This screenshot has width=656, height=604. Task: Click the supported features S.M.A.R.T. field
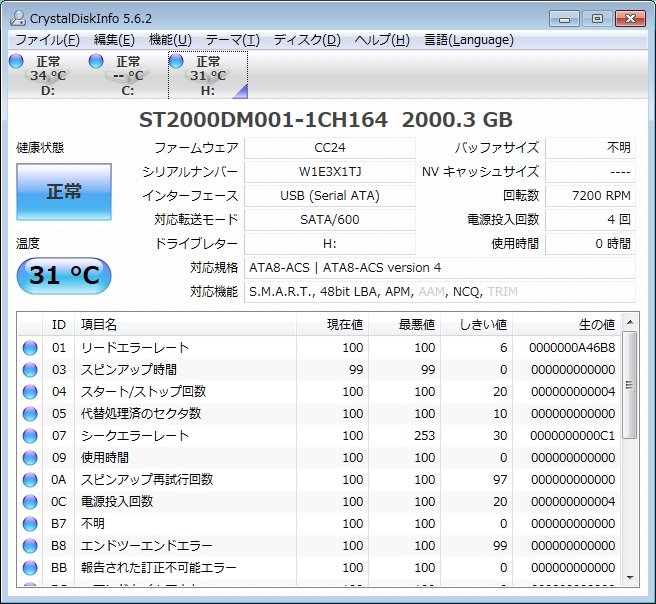coord(440,292)
